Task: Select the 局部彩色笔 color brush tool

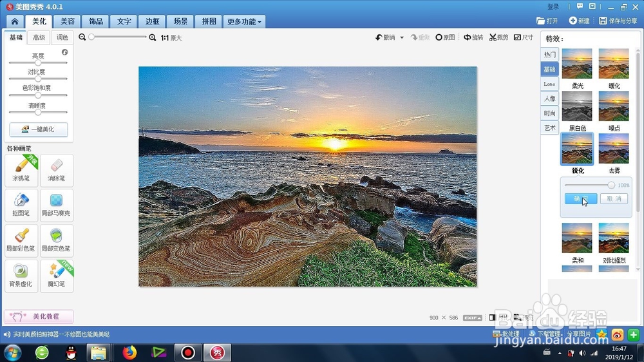Action: [21, 240]
